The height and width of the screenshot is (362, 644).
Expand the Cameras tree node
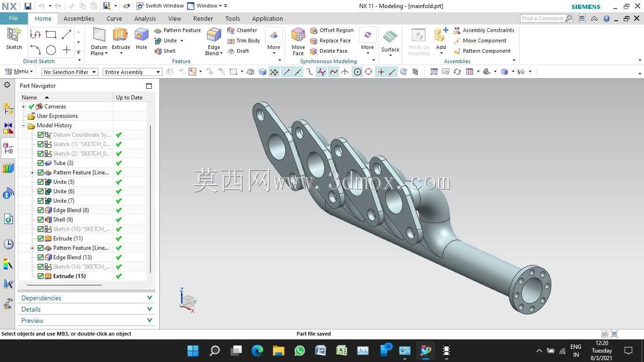tap(23, 107)
